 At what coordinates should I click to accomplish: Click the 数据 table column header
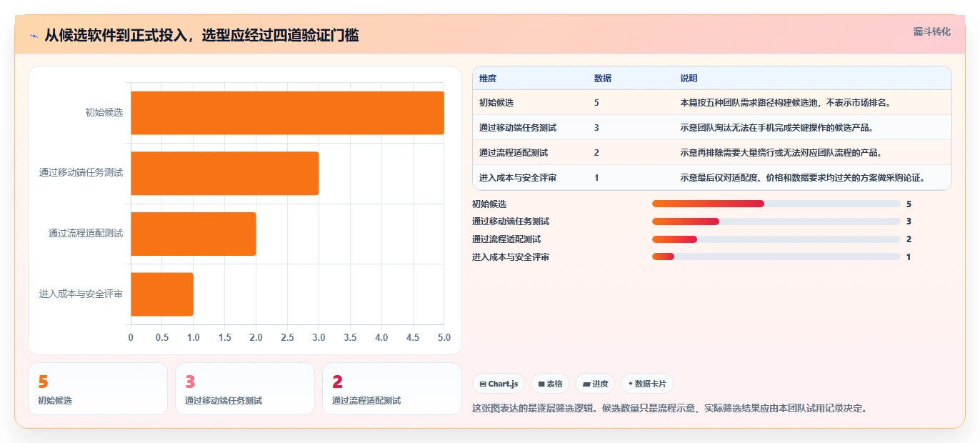(x=602, y=79)
